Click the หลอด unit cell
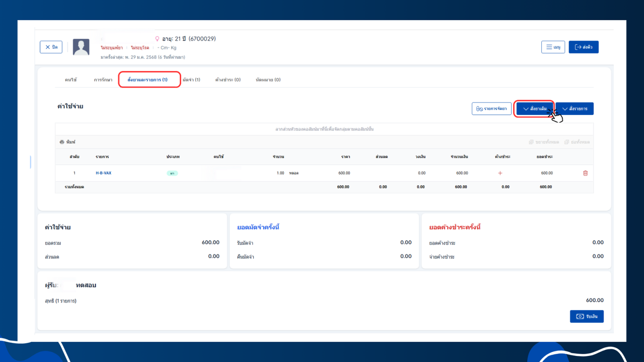Viewport: 644px width, 362px height. pos(294,173)
